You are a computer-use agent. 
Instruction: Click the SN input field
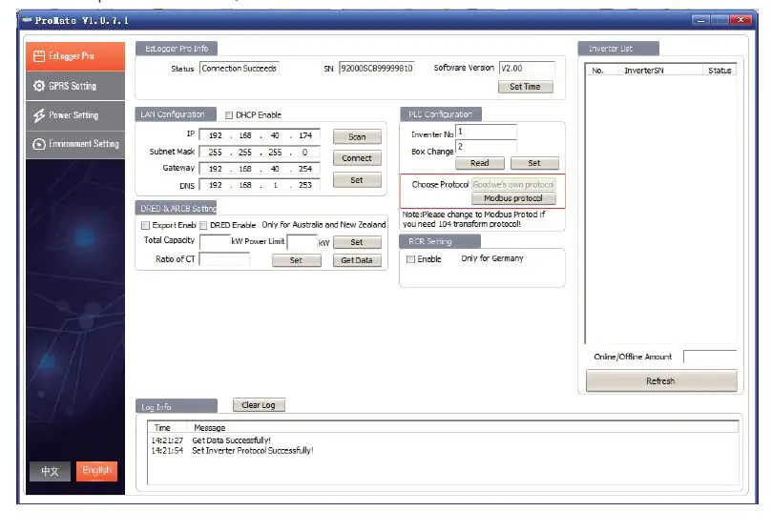point(377,69)
